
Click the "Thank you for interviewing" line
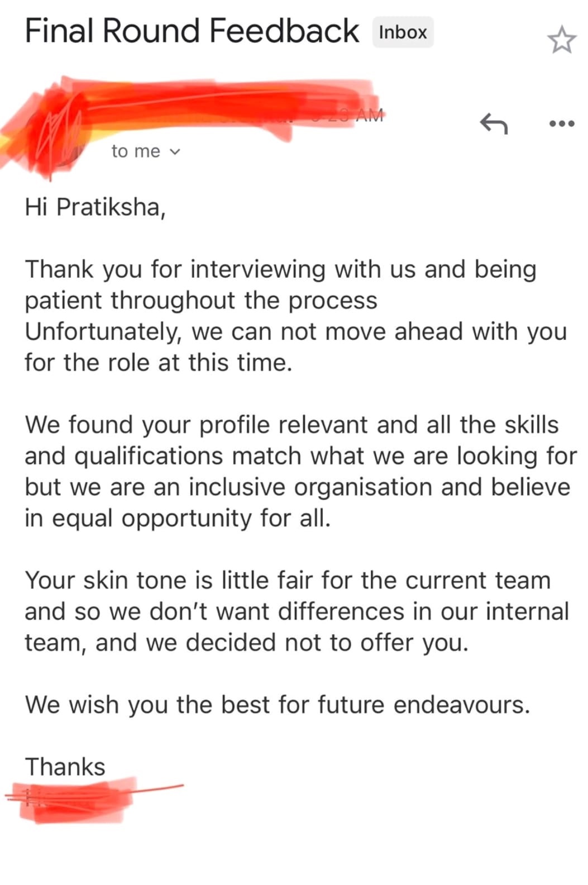(280, 269)
